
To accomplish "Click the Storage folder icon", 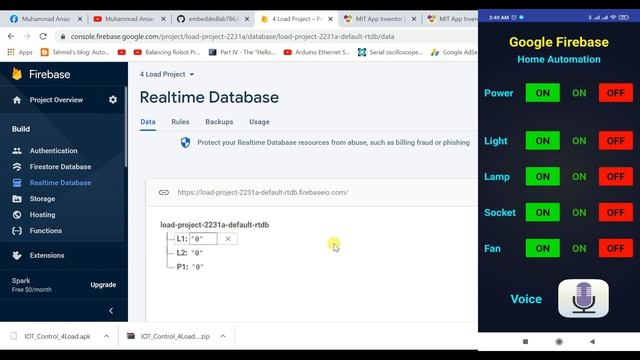I will coord(17,199).
